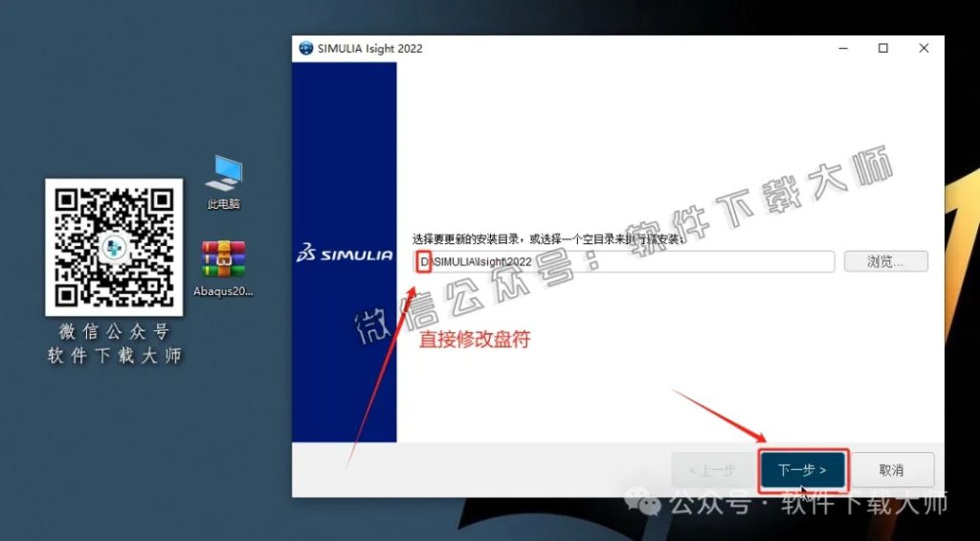Click the 3DS SIMULIA logo on sidebar
This screenshot has height=541, width=980.
coord(345,254)
